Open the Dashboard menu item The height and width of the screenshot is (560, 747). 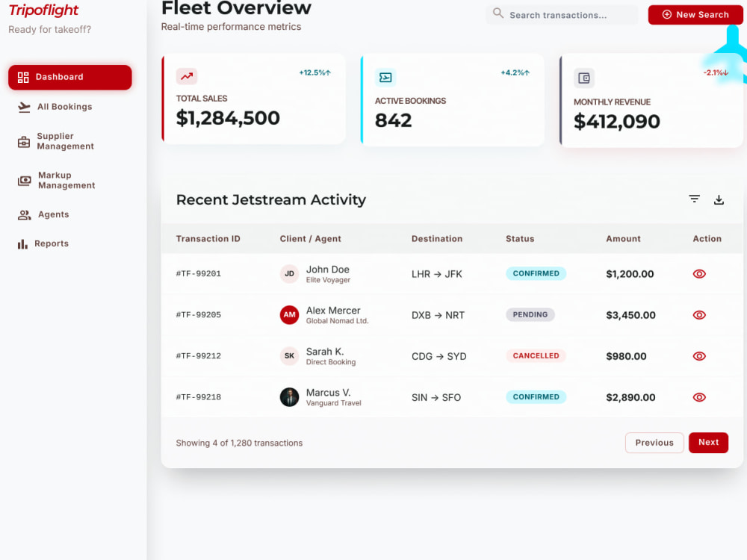point(70,77)
